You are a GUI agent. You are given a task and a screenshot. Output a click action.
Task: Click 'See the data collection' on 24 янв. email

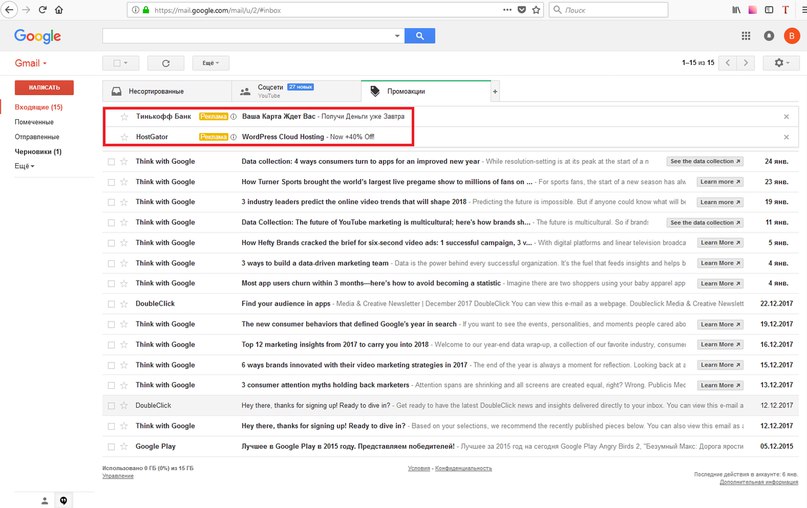pyautogui.click(x=705, y=162)
